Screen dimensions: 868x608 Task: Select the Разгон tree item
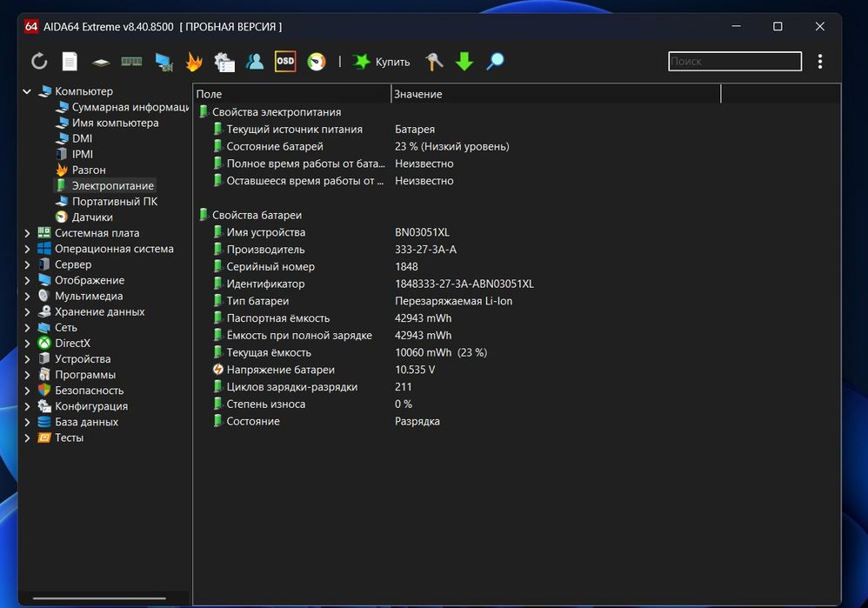pyautogui.click(x=81, y=170)
